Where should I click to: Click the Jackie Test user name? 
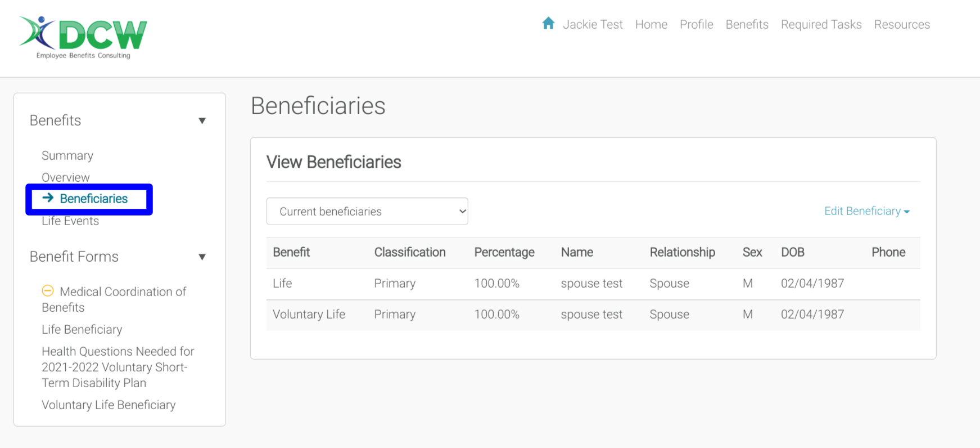coord(593,25)
